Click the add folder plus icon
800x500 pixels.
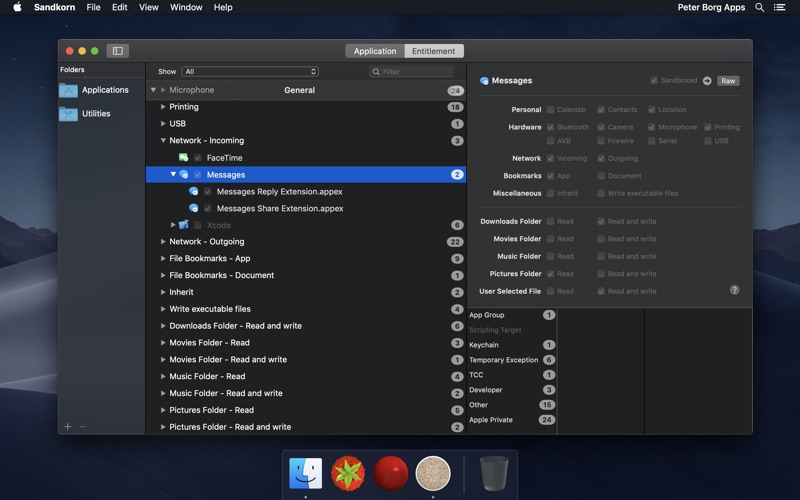point(67,426)
